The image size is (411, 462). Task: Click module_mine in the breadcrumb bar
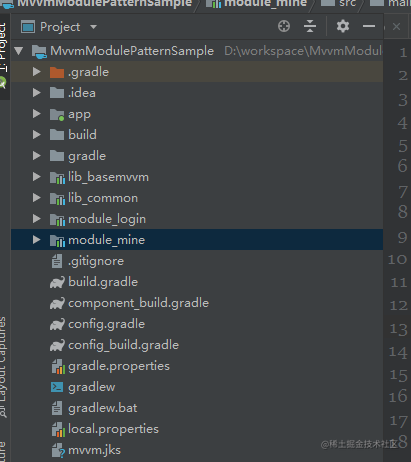pos(265,3)
